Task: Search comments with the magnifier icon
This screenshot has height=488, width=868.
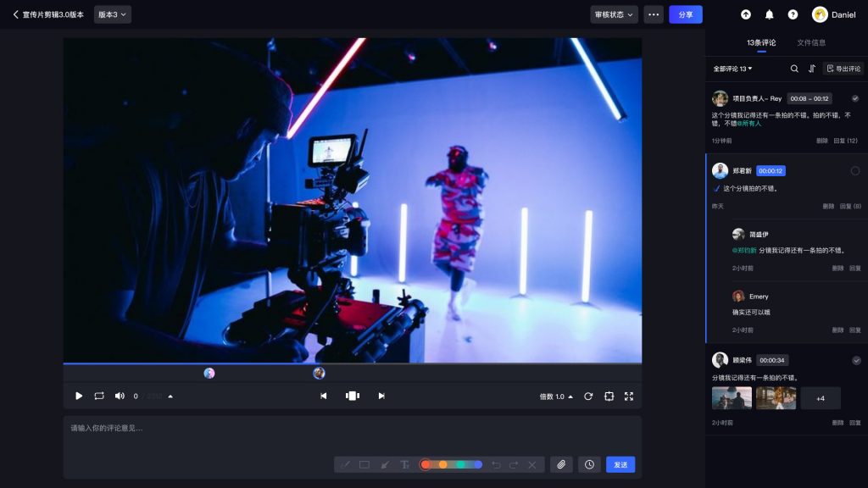Action: [x=794, y=69]
